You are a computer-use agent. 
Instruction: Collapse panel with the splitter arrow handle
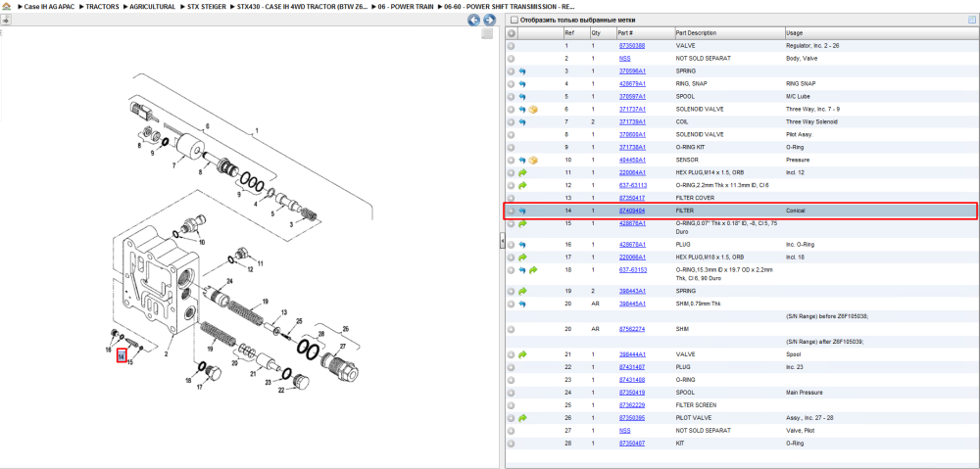click(502, 242)
